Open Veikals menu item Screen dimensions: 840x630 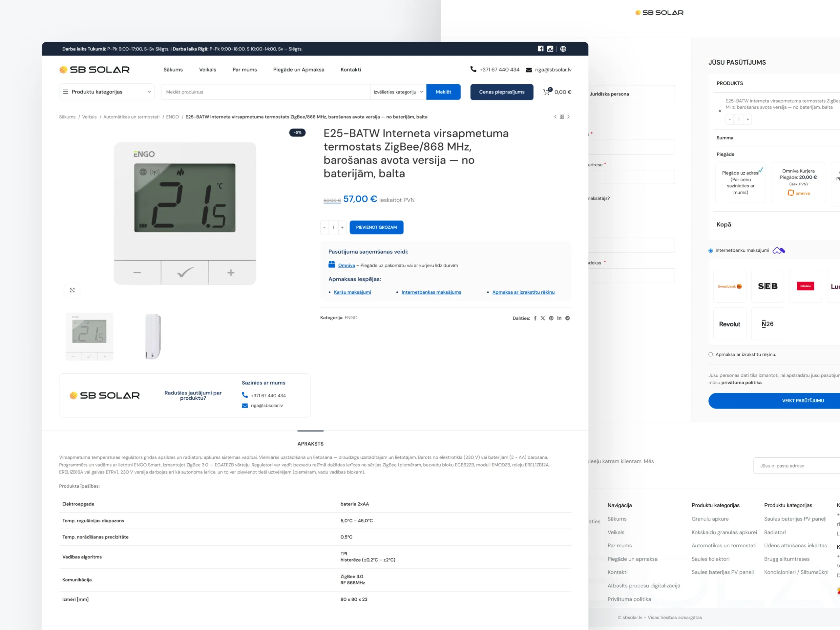(207, 70)
